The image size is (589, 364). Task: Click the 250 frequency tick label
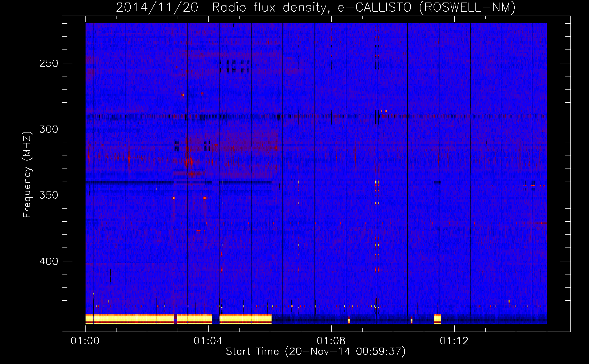pyautogui.click(x=49, y=63)
